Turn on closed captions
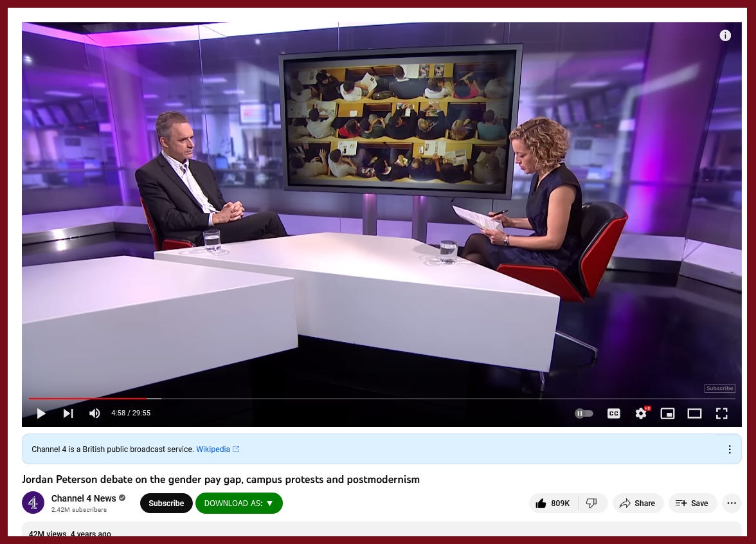756x544 pixels. point(614,413)
